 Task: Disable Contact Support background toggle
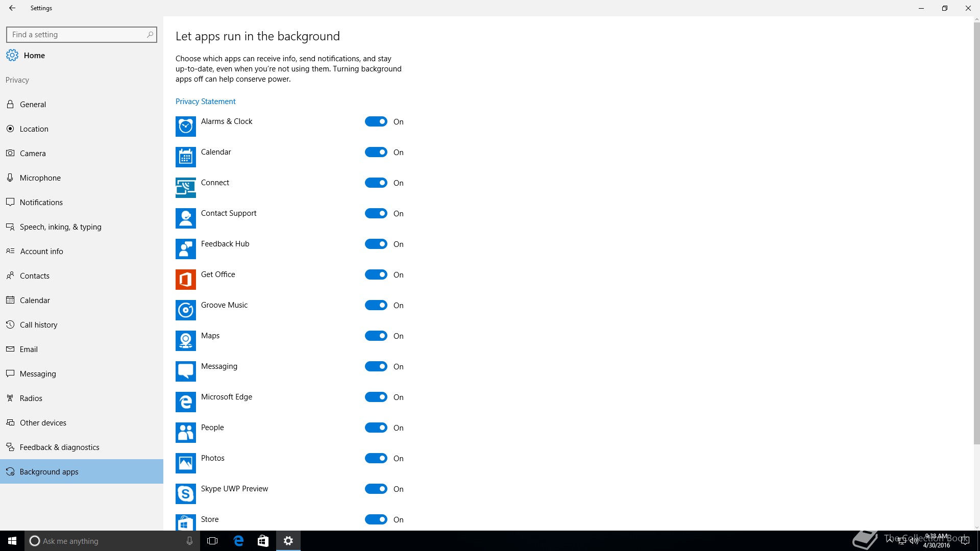coord(376,213)
